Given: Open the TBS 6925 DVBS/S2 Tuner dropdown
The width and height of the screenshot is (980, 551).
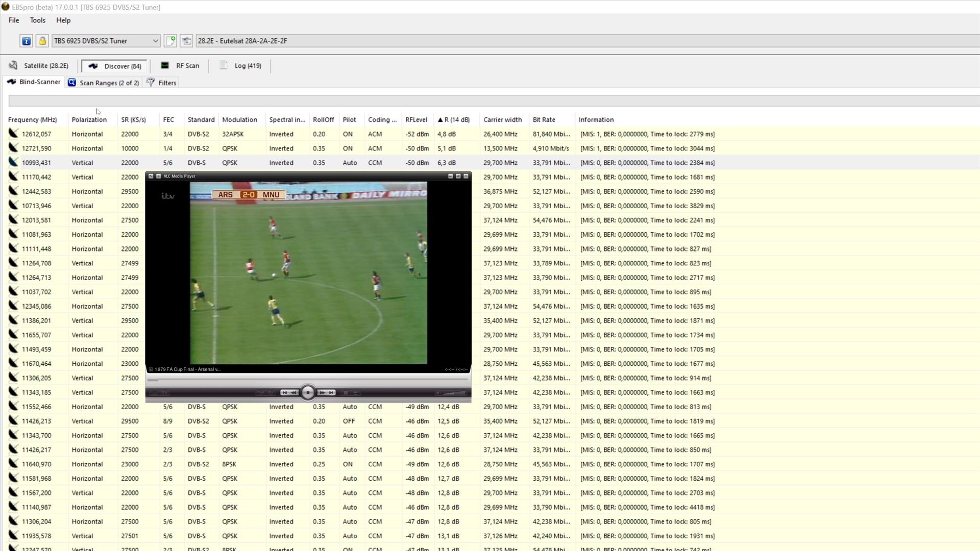Looking at the screenshot, I should tap(155, 41).
